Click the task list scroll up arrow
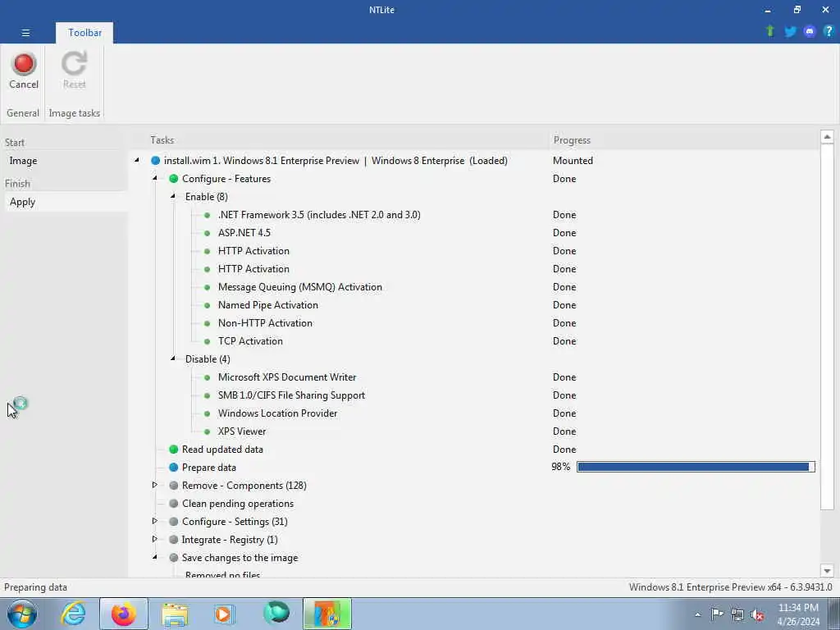This screenshot has width=840, height=630. pyautogui.click(x=827, y=137)
